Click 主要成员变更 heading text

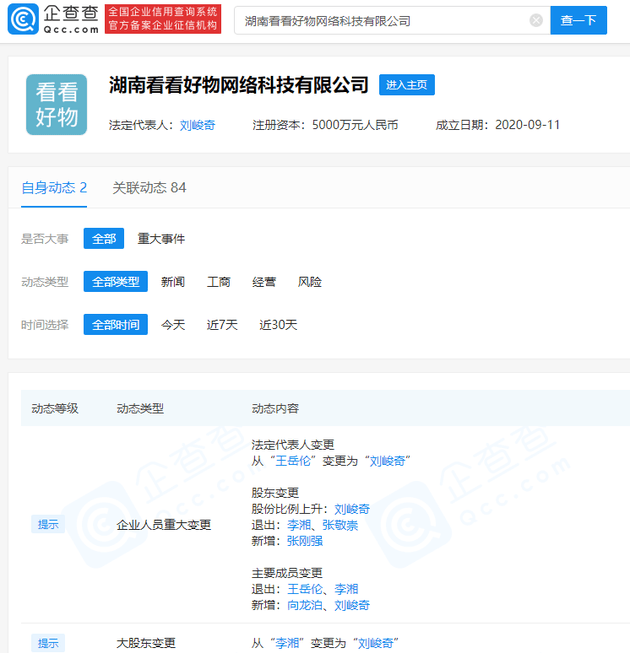click(x=287, y=573)
